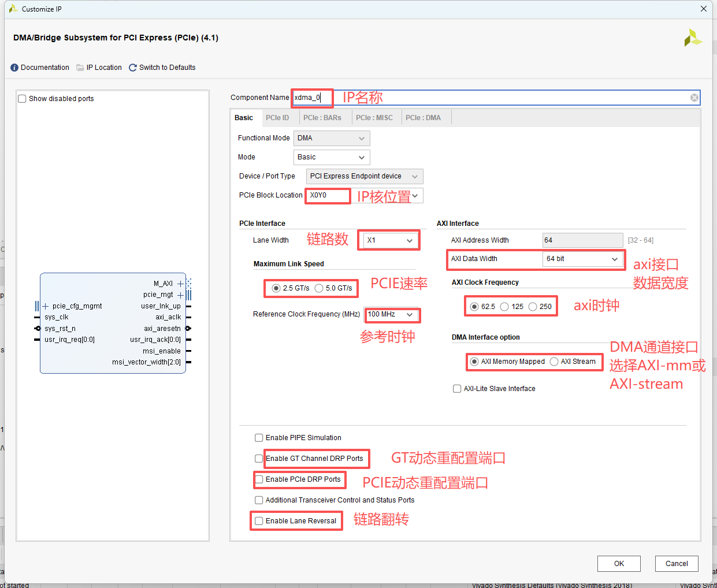This screenshot has height=588, width=717.
Task: Click the user_lnk_up port label
Action: [161, 306]
